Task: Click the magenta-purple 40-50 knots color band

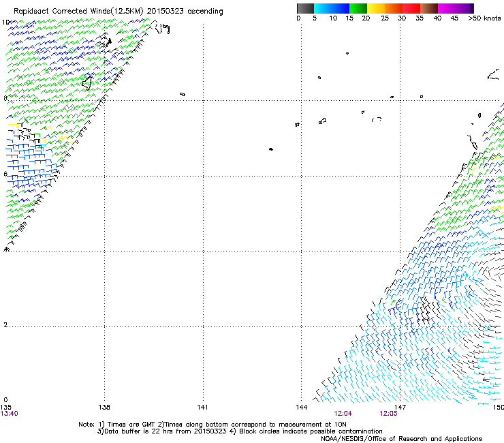Action: coord(456,8)
